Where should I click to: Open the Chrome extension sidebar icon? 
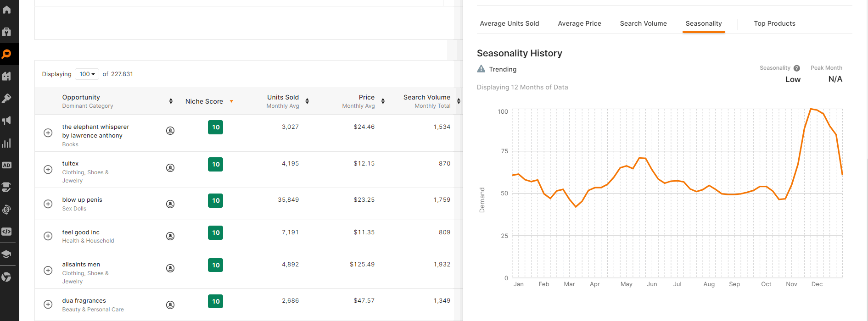(6, 277)
